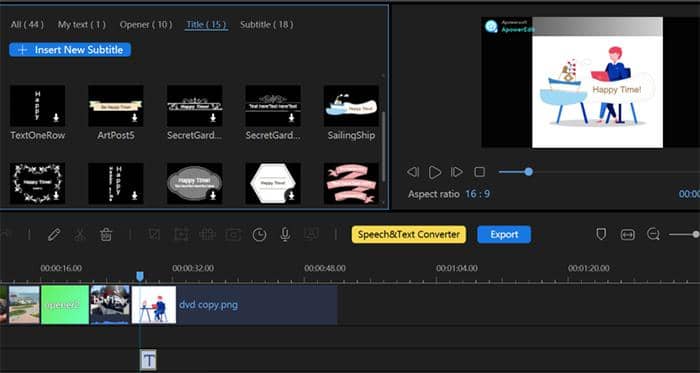Change the 16 : 9 aspect ratio
The height and width of the screenshot is (373, 700).
pos(477,194)
